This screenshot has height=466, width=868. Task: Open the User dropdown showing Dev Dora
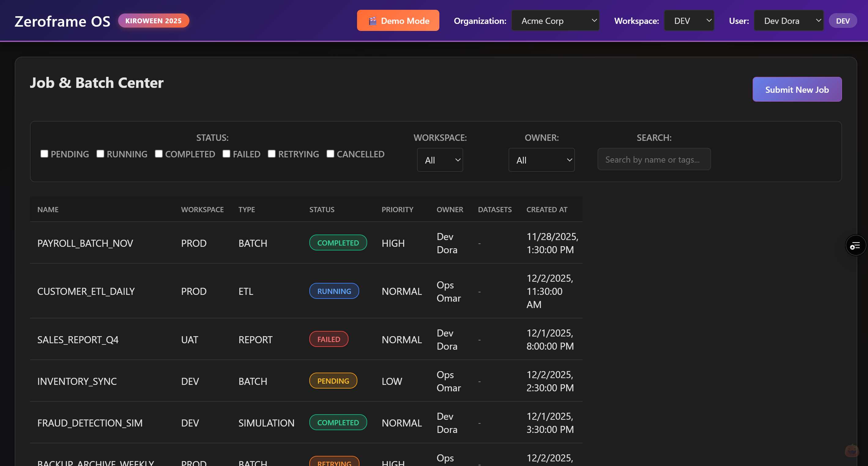788,21
